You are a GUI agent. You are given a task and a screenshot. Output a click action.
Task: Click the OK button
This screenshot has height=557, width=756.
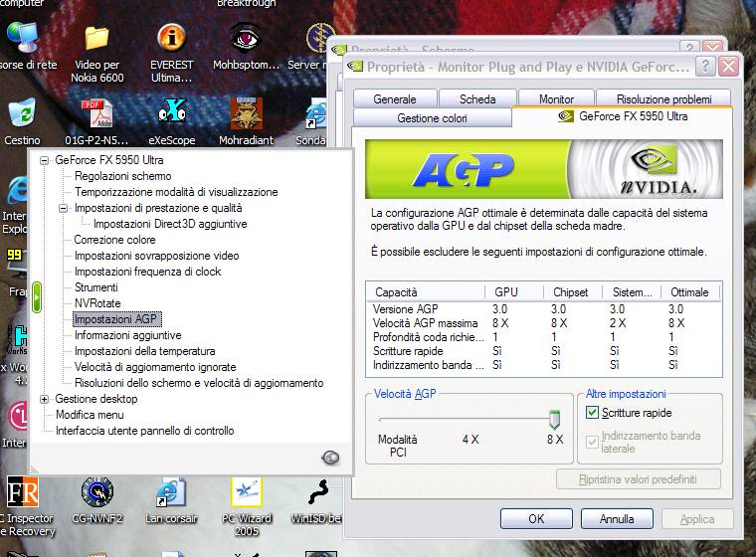pyautogui.click(x=536, y=519)
